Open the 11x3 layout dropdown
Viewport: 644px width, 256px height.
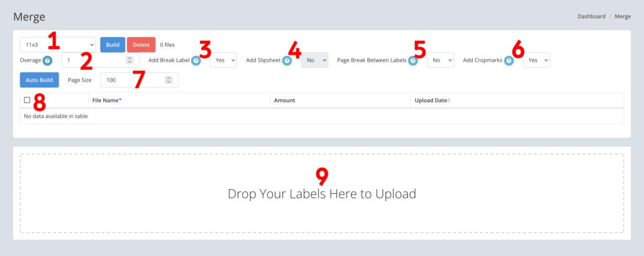coord(57,45)
